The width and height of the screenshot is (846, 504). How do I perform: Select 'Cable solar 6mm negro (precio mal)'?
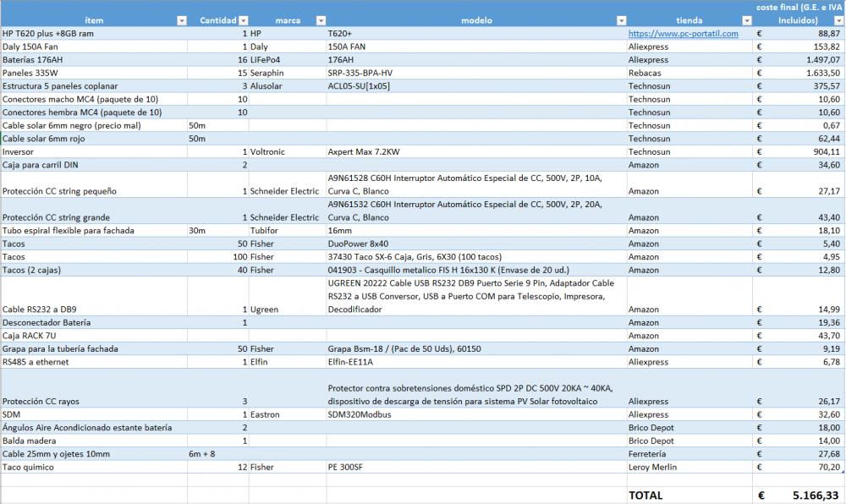pos(95,126)
